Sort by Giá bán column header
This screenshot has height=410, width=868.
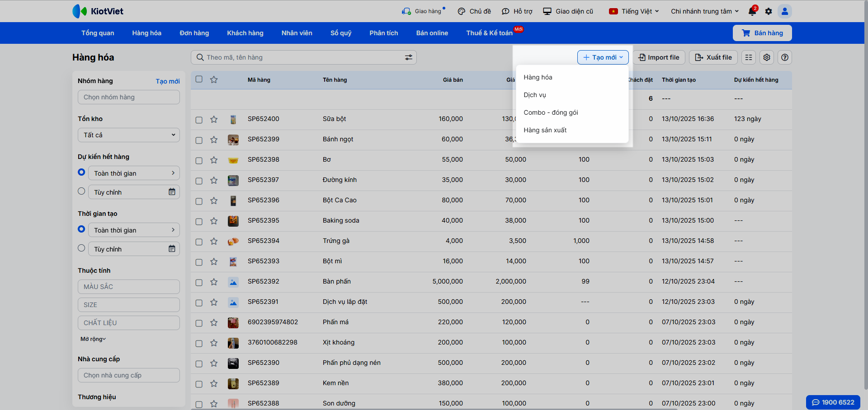pyautogui.click(x=453, y=80)
